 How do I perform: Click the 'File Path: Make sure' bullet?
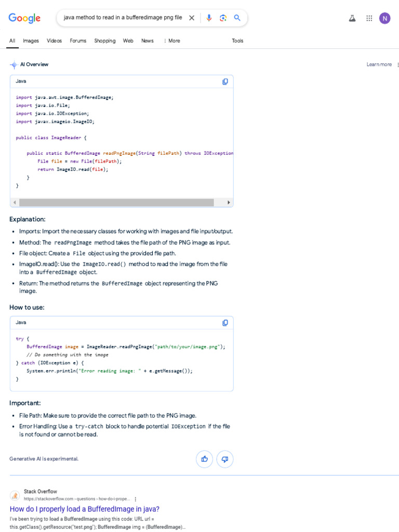(108, 416)
